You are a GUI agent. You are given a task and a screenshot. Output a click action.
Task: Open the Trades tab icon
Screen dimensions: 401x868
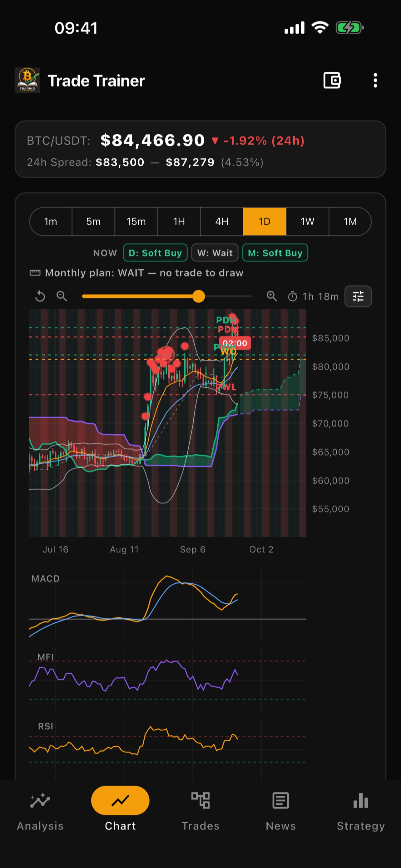pyautogui.click(x=200, y=801)
